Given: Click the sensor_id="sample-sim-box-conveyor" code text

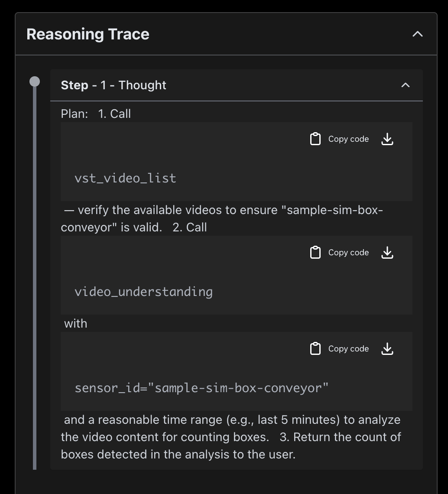Looking at the screenshot, I should click(201, 388).
